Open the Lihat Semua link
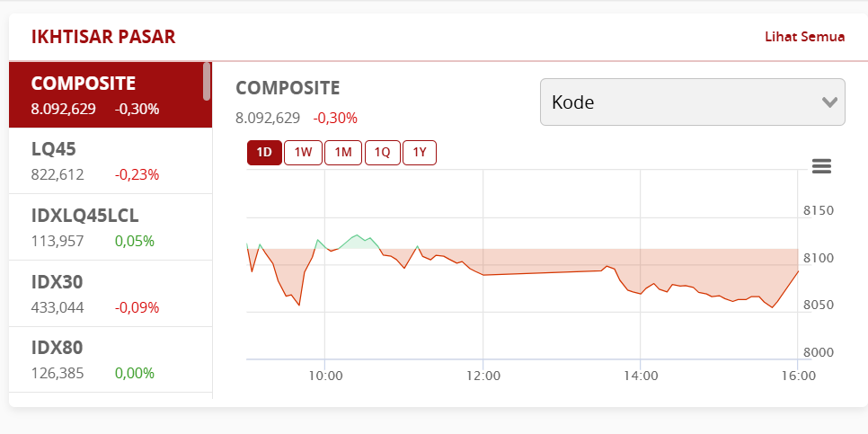Viewport: 868px width, 434px height. click(x=804, y=37)
